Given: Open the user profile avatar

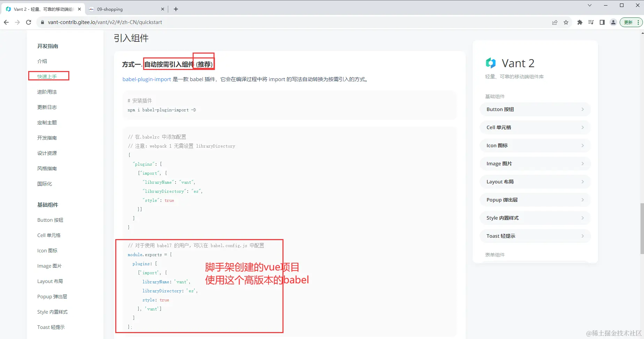Looking at the screenshot, I should click(613, 22).
